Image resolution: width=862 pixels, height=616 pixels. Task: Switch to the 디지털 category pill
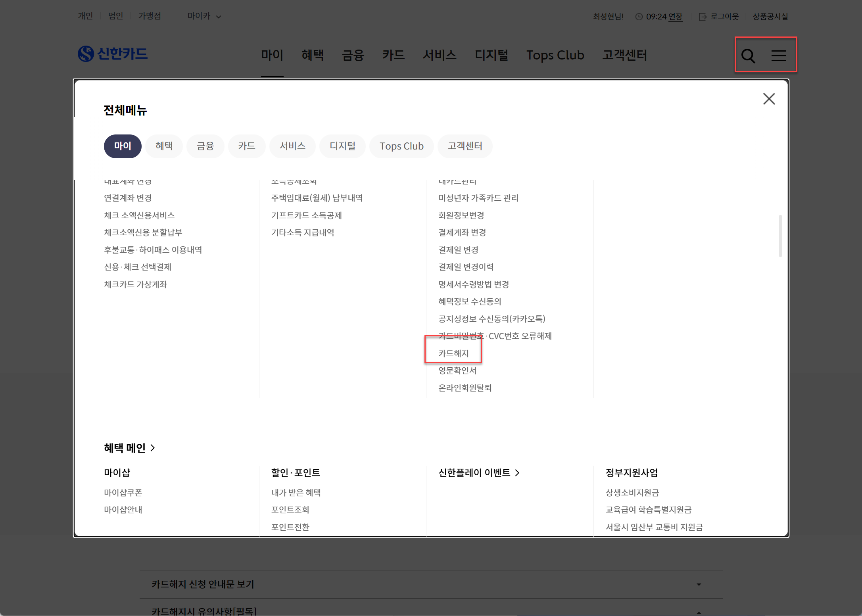[342, 146]
